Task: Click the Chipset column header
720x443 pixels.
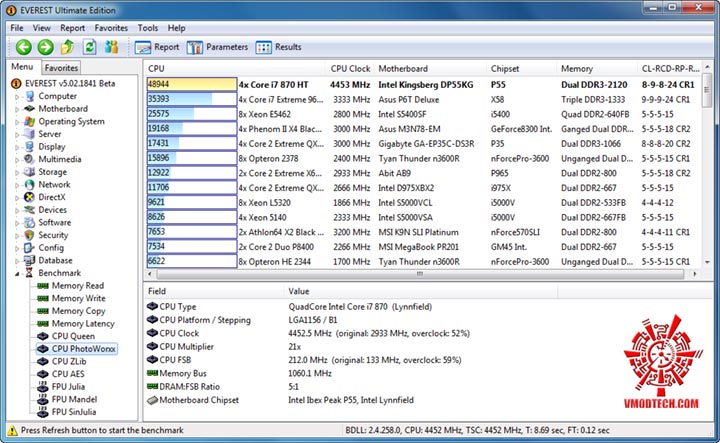Action: (522, 68)
